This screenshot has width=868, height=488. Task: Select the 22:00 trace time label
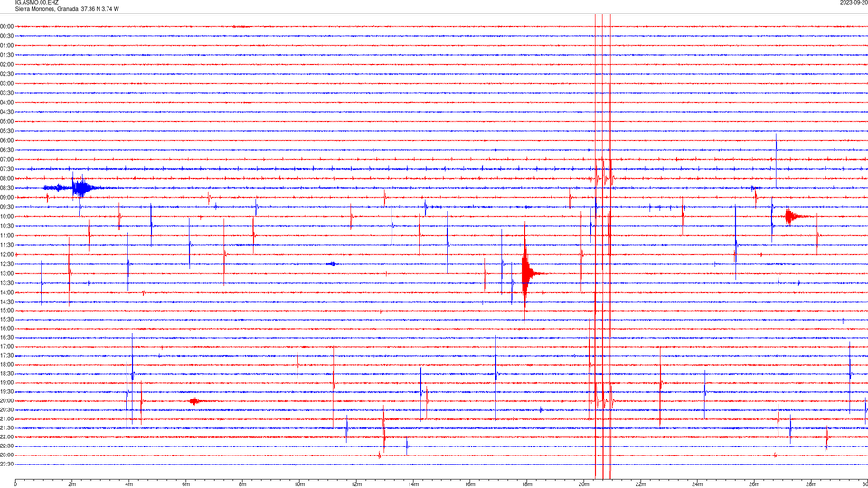point(6,436)
